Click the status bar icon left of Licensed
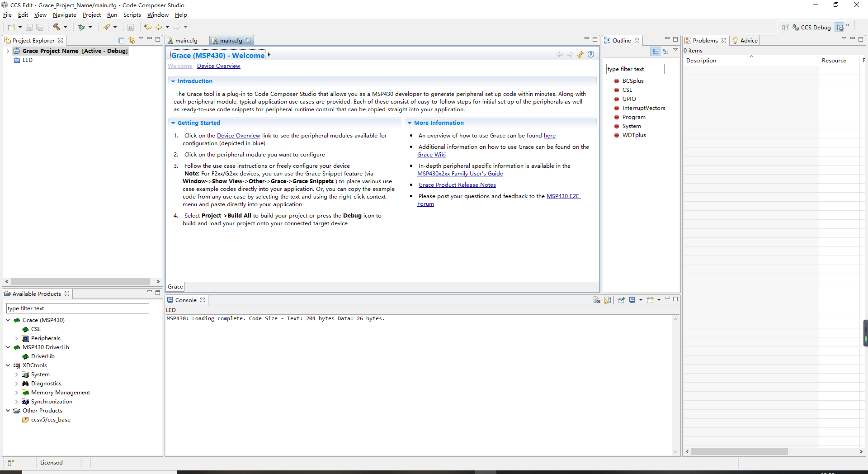Screen dimensions: 868x474 [11, 463]
